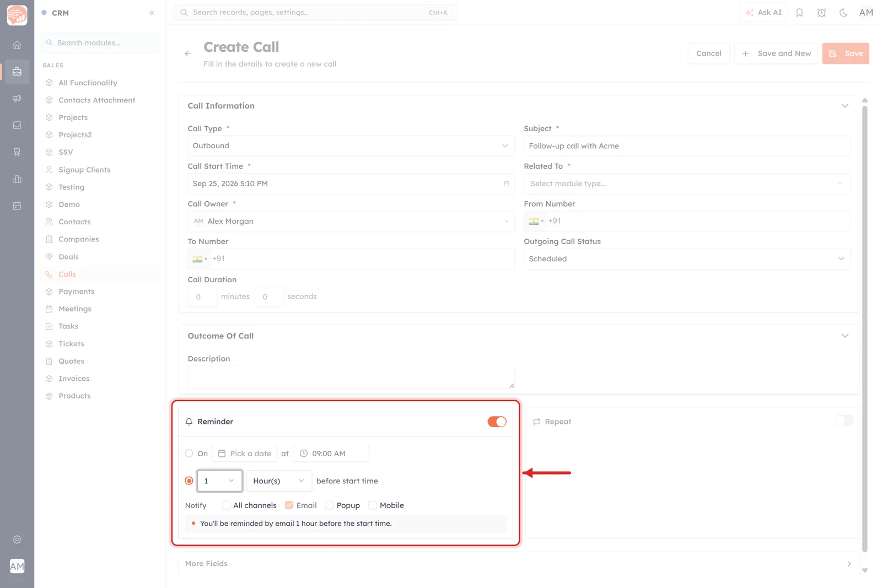Open the home icon in left rail

pyautogui.click(x=17, y=45)
